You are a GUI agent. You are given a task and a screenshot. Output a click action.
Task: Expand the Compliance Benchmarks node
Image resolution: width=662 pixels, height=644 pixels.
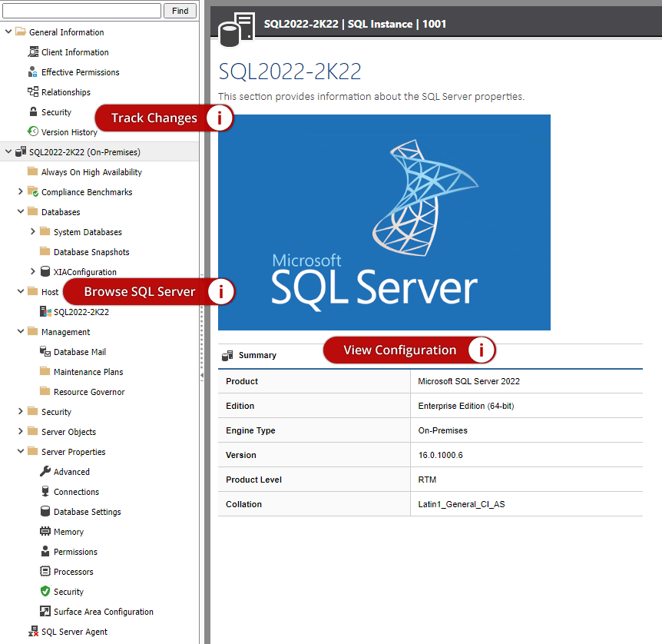tap(20, 191)
